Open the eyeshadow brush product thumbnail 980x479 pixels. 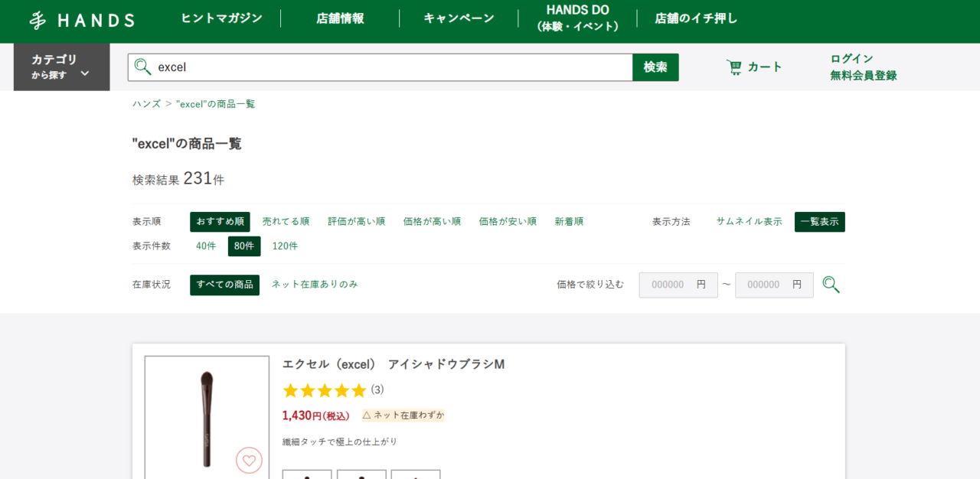(x=207, y=417)
